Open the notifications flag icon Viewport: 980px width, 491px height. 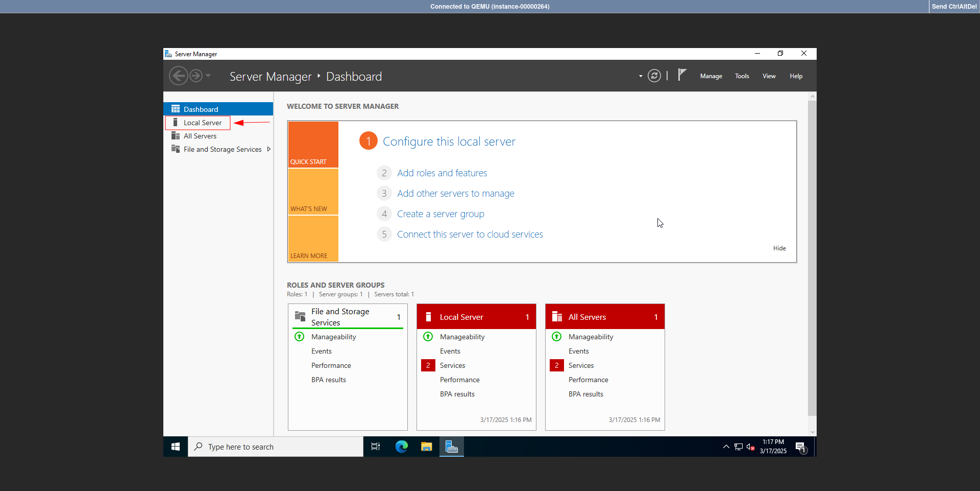682,75
